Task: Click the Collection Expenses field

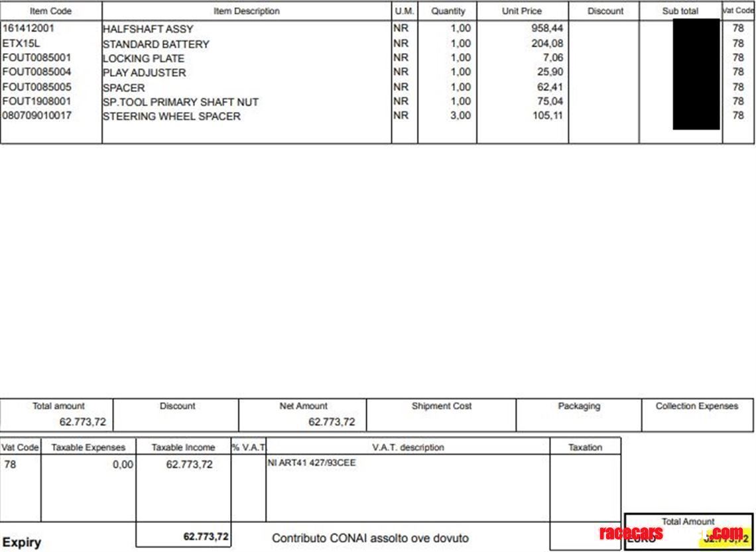Action: point(696,415)
